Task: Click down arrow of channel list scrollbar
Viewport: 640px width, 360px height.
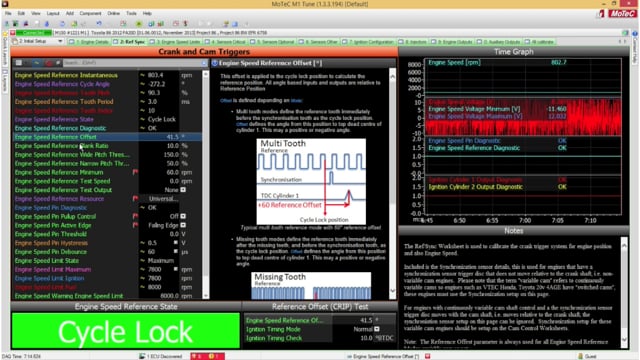Action: pyautogui.click(x=206, y=296)
